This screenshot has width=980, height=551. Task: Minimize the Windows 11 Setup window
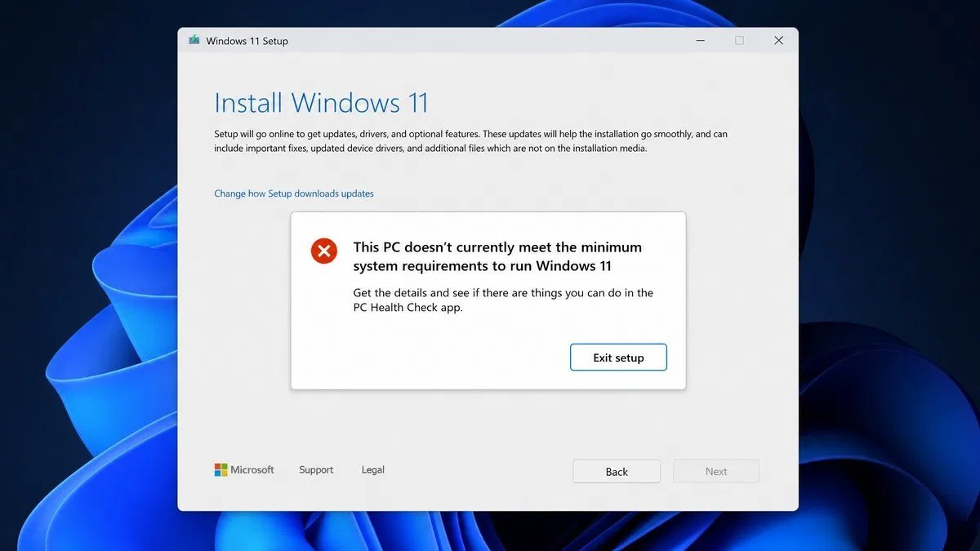(700, 40)
